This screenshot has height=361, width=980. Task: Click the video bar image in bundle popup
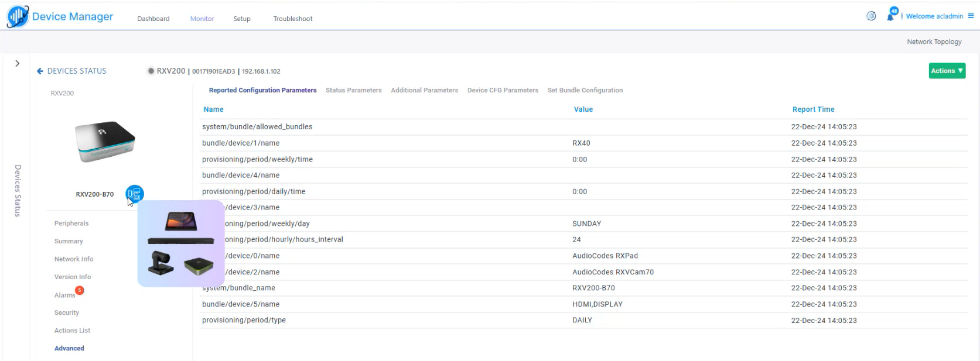pyautogui.click(x=181, y=240)
